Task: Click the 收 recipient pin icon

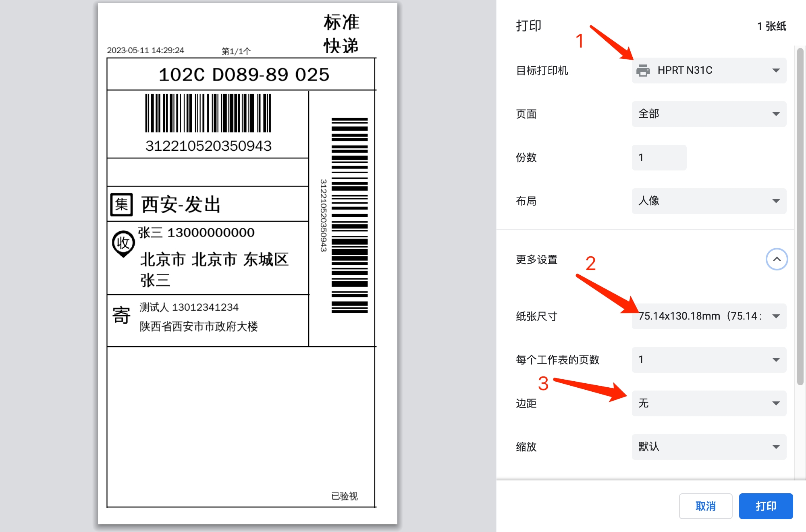Action: (123, 243)
